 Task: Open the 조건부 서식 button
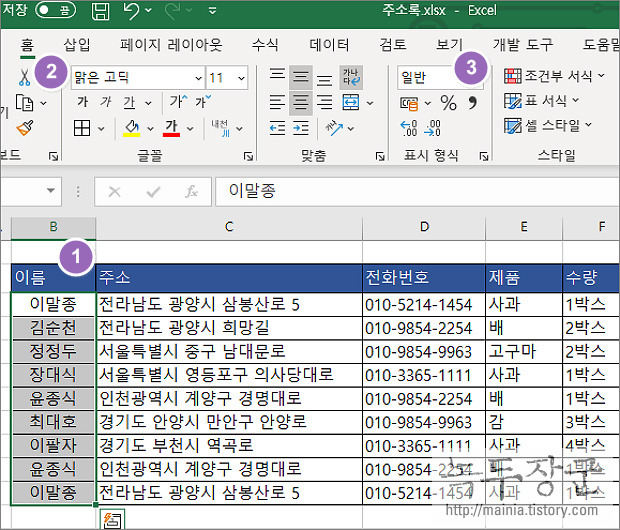[x=554, y=76]
